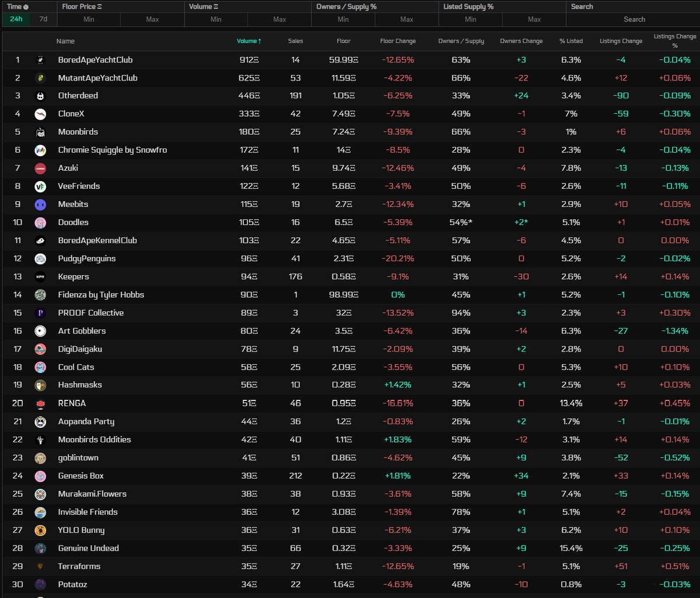Click the goblintown collection icon
Image resolution: width=700 pixels, height=598 pixels.
tap(40, 458)
